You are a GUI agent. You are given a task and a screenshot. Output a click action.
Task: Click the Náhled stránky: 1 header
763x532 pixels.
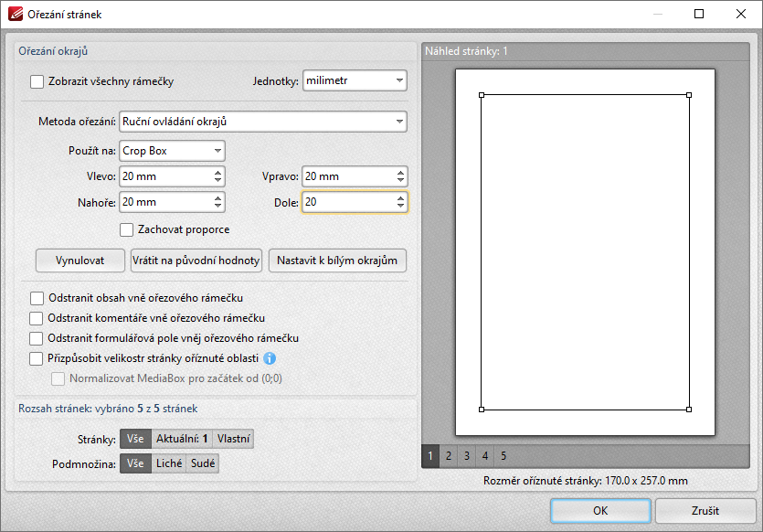coord(466,51)
